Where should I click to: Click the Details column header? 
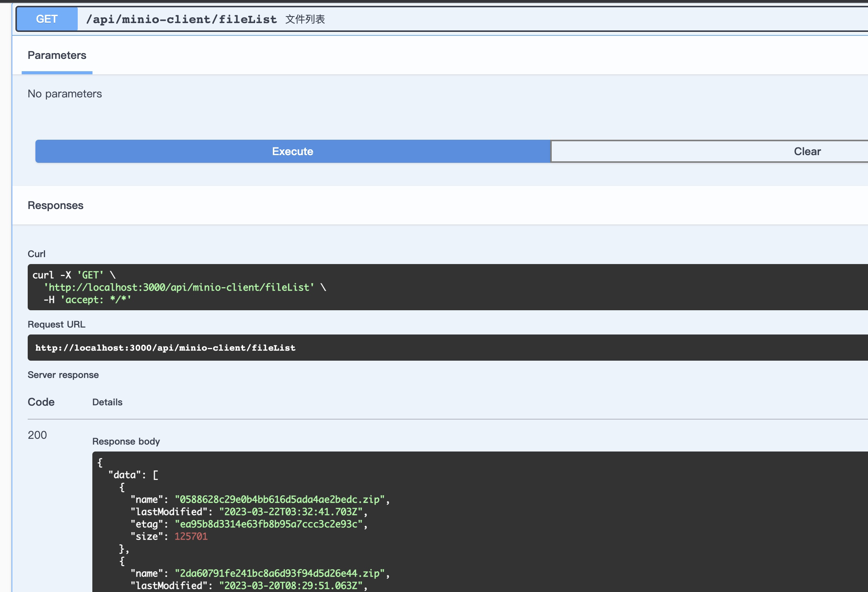pyautogui.click(x=107, y=402)
